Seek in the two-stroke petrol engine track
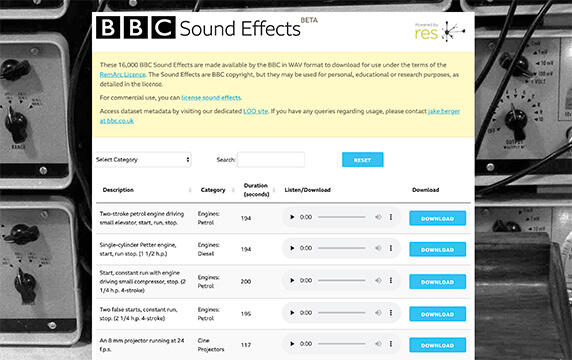 pos(341,217)
